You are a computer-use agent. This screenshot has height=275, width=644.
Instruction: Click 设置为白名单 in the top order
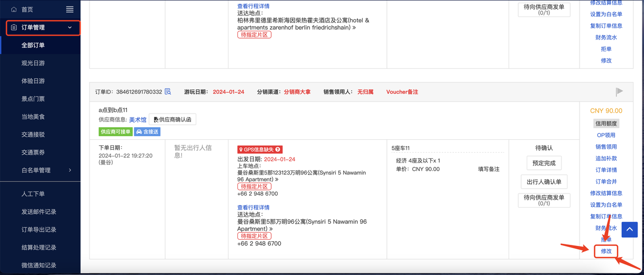pos(606,14)
